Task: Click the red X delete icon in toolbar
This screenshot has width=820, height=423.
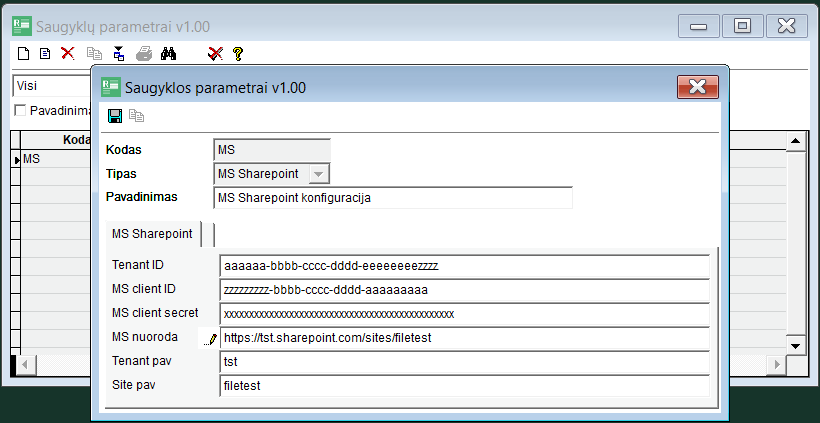Action: (x=68, y=53)
